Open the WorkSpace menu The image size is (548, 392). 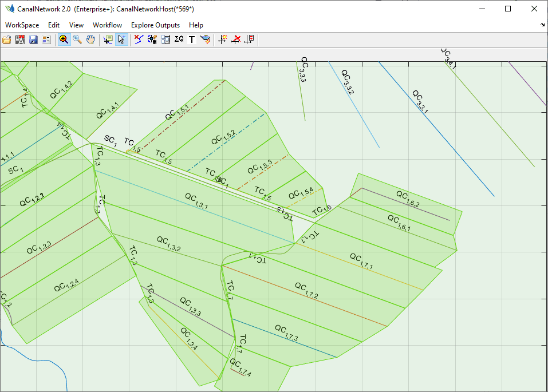22,25
